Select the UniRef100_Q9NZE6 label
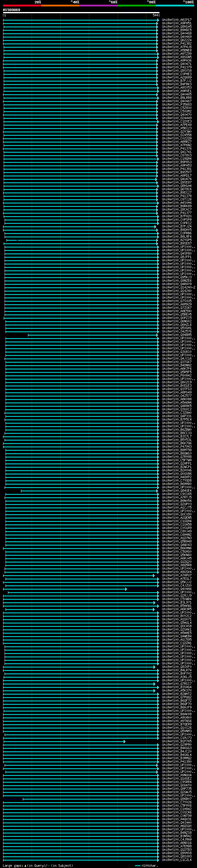 pyautogui.click(x=176, y=281)
